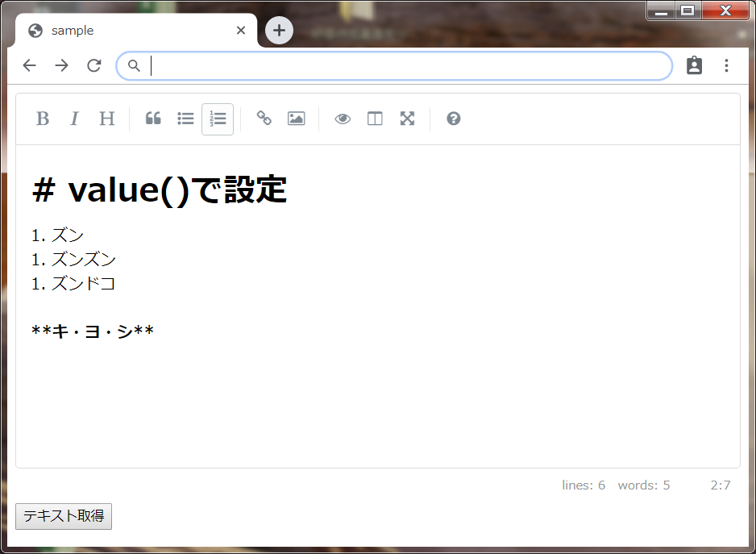756x554 pixels.
Task: Toggle preview mode with the eye icon
Action: pos(343,119)
